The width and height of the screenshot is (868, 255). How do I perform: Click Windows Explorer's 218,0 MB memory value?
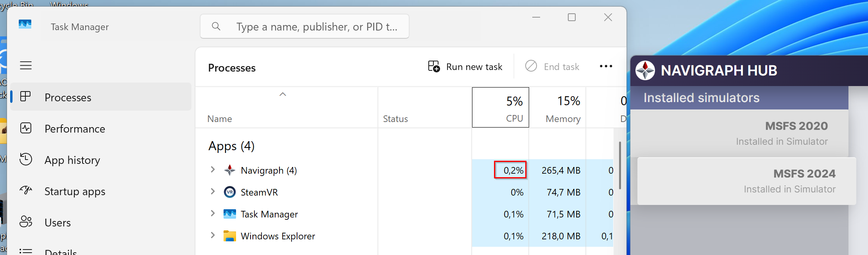561,236
